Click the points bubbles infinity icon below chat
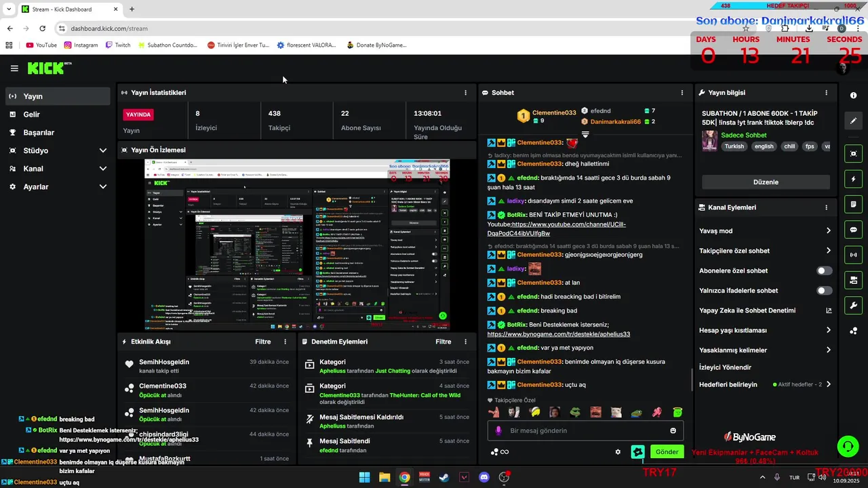This screenshot has height=488, width=868. coord(499,452)
